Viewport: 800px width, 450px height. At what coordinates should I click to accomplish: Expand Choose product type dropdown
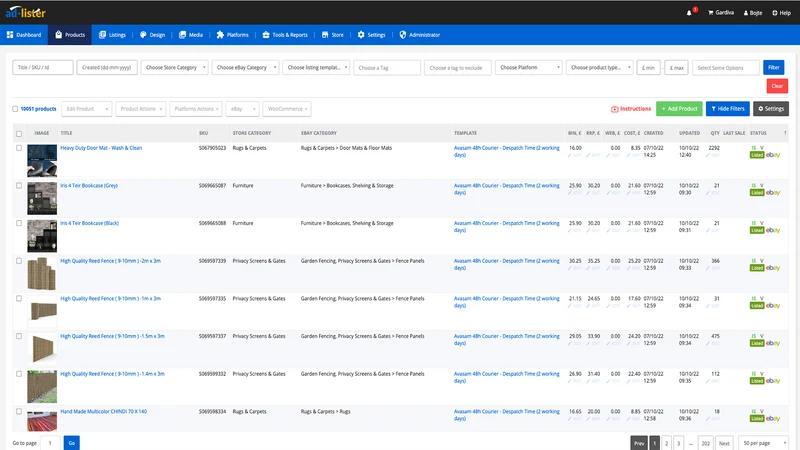point(599,67)
